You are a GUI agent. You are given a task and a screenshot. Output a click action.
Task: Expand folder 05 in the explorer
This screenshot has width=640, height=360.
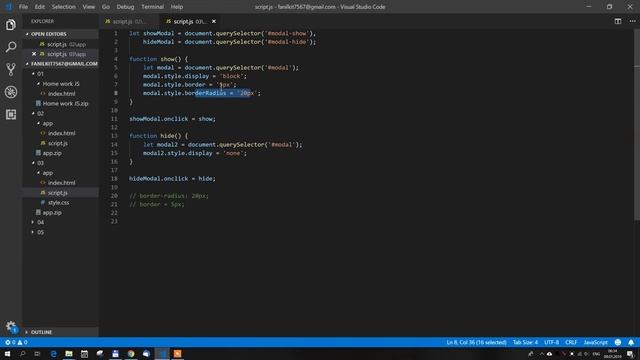tap(60, 232)
